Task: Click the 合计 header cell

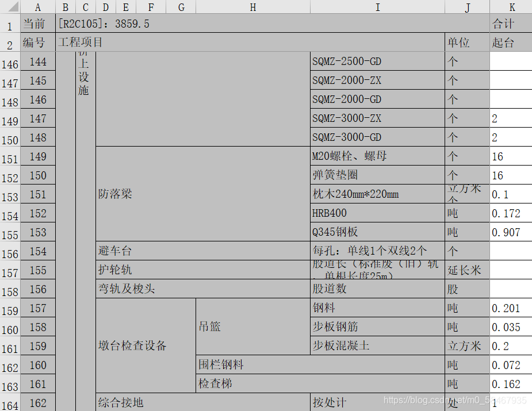Action: [x=511, y=24]
